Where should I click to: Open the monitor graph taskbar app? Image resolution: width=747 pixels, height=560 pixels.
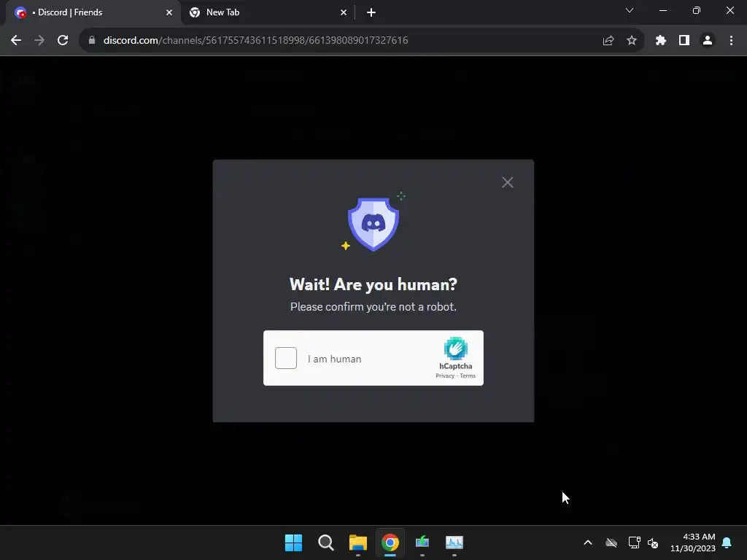454,542
